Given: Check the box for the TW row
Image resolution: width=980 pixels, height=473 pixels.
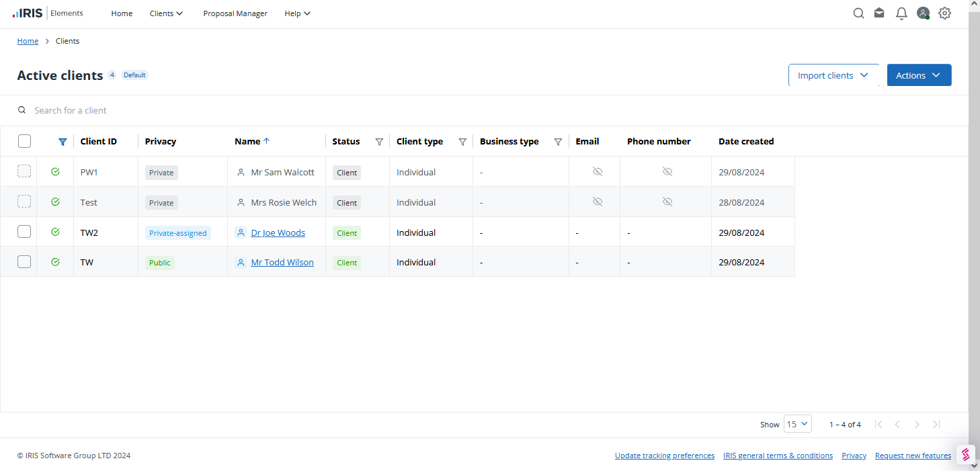Looking at the screenshot, I should 24,262.
